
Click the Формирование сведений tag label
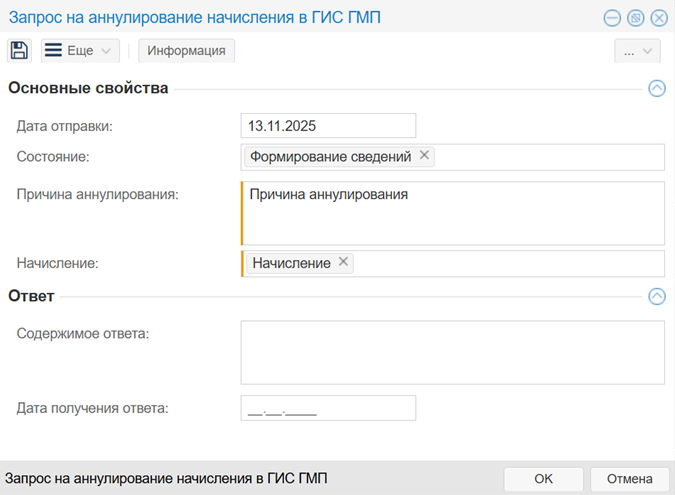tap(330, 157)
